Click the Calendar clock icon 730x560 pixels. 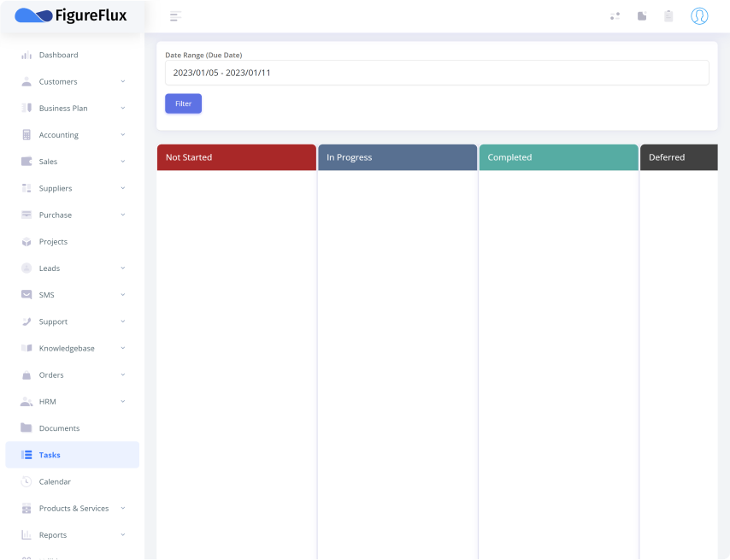(x=26, y=482)
